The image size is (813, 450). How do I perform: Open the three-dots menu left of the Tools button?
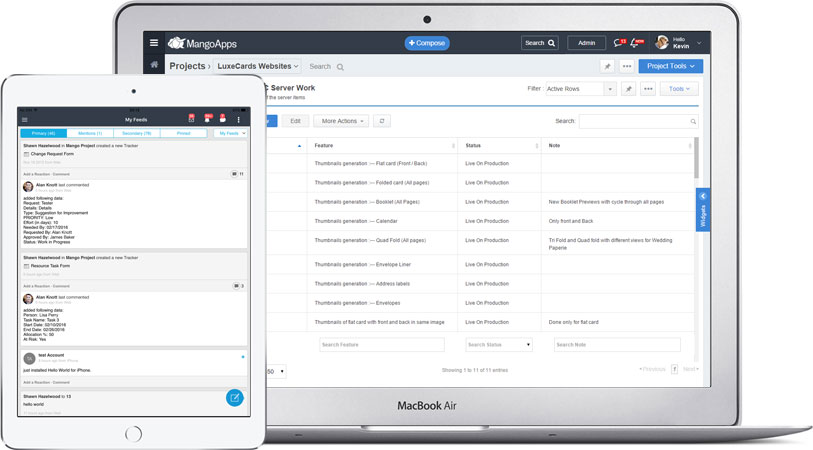point(648,89)
